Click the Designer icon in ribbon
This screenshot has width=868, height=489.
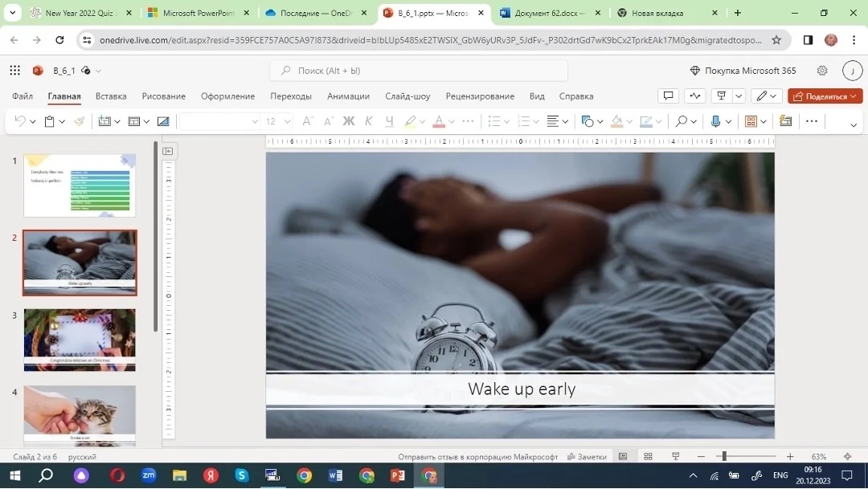[x=785, y=121]
